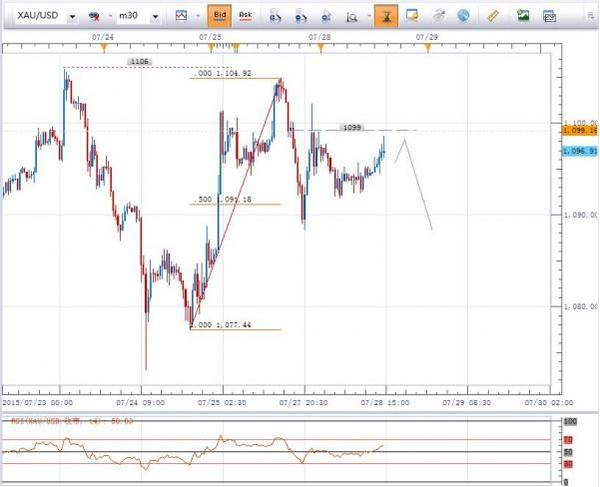Click the 07/25 date marker at top
The height and width of the screenshot is (487, 600).
coord(210,34)
